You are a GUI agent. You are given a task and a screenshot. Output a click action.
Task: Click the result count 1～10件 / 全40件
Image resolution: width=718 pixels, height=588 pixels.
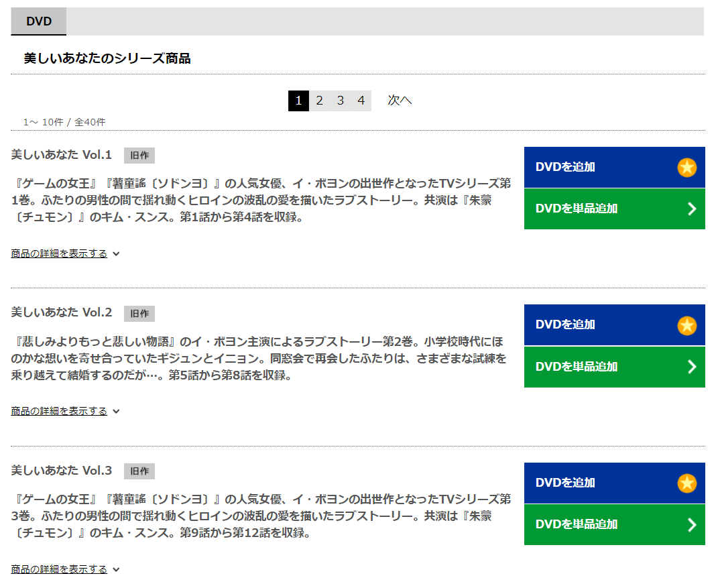[64, 122]
